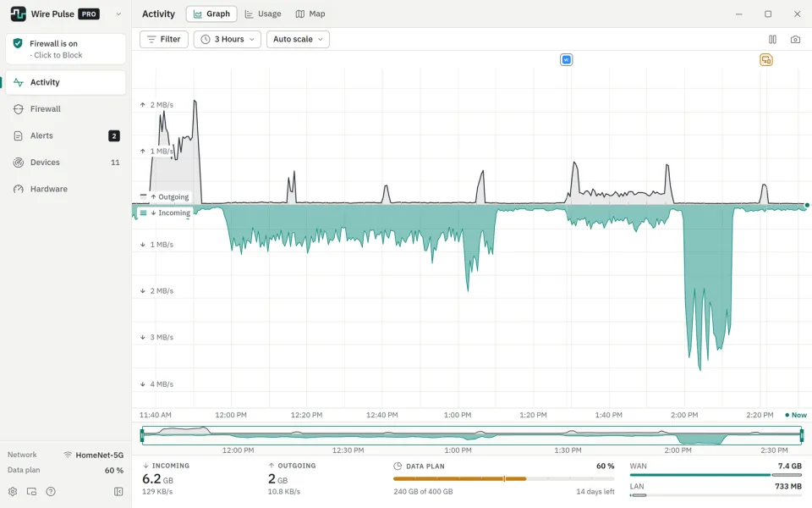
Task: Click the sidebar Data plan 60 % value
Action: 114,470
